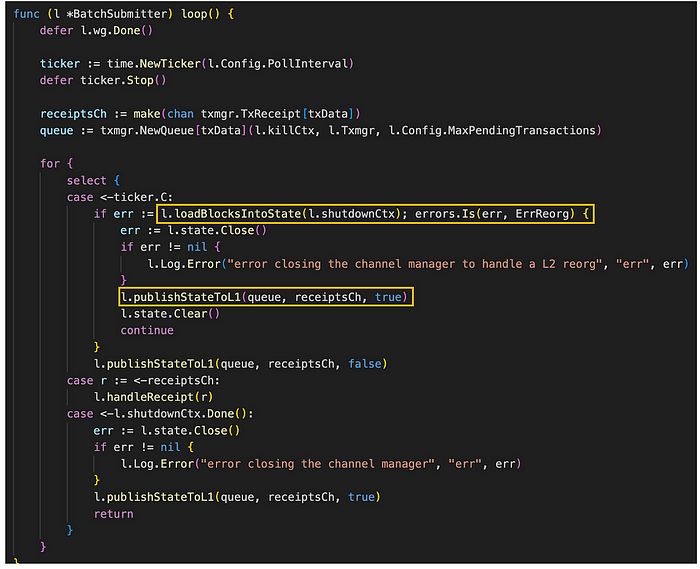Click the l.loadBlocksIntoState call
Image resolution: width=700 pixels, height=569 pixels.
pos(281,214)
